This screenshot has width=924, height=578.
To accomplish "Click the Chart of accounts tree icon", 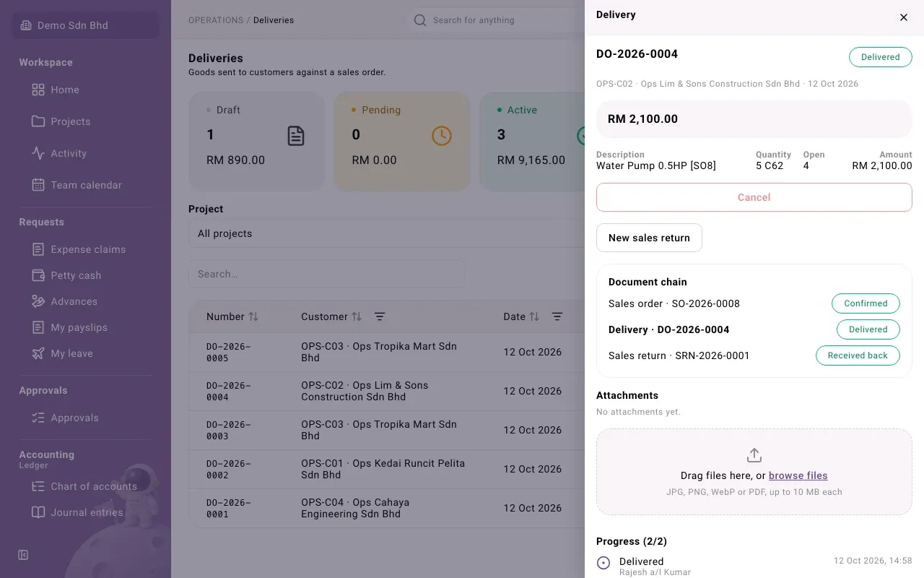I will 38,486.
